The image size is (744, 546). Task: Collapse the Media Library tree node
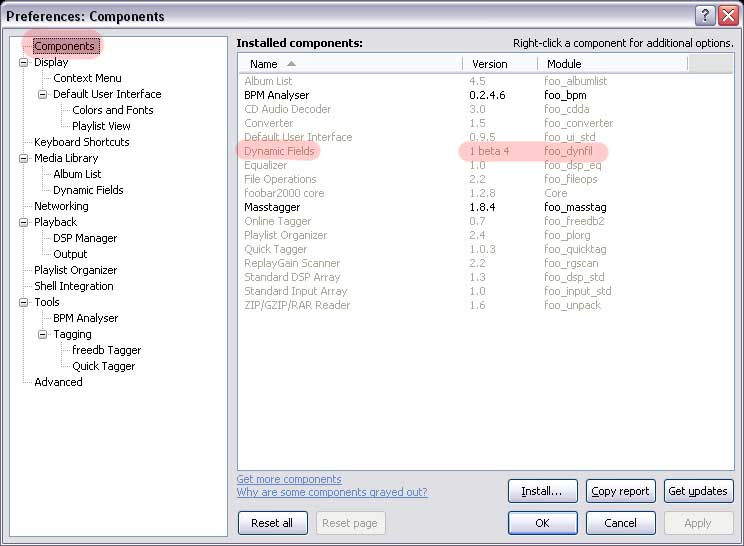point(23,158)
